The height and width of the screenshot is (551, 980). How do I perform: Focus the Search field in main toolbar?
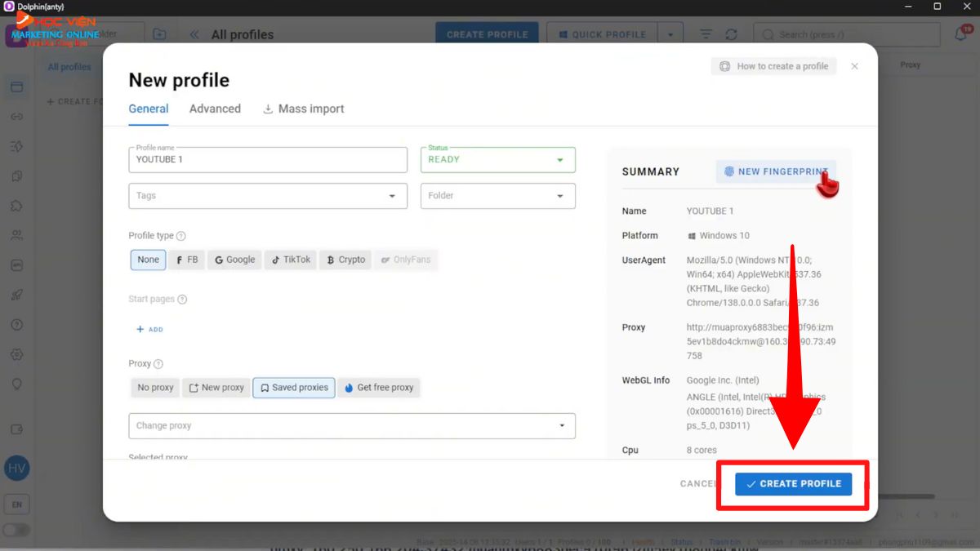tap(847, 35)
